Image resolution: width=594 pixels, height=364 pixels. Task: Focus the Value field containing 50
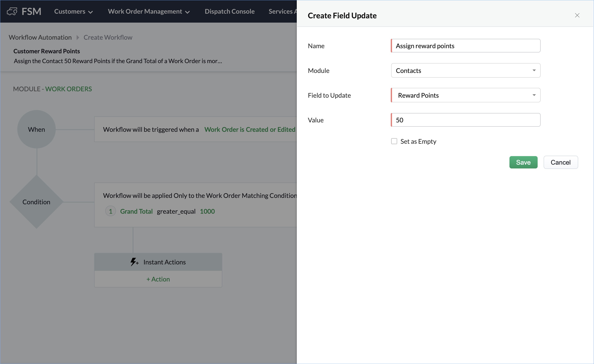click(465, 120)
